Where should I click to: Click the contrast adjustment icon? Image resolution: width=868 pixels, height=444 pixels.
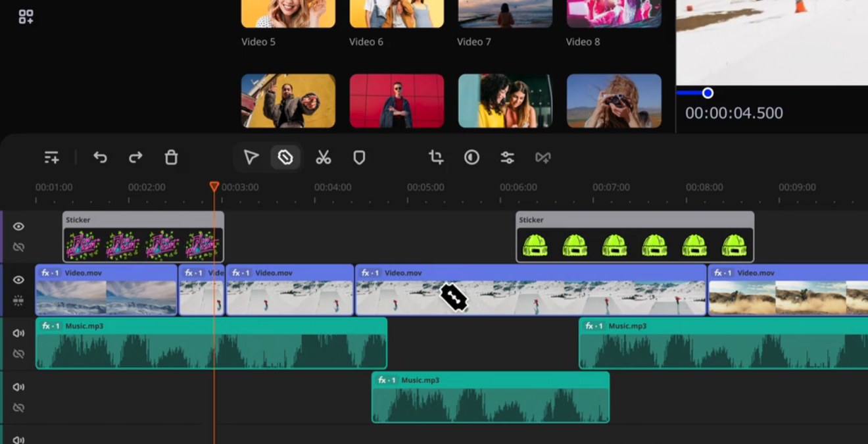point(471,157)
